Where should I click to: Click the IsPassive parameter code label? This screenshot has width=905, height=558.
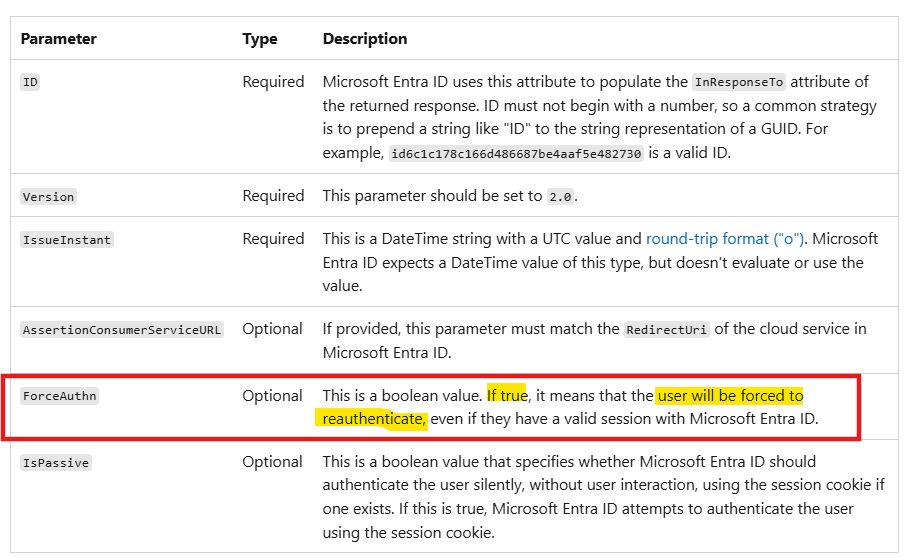click(55, 463)
